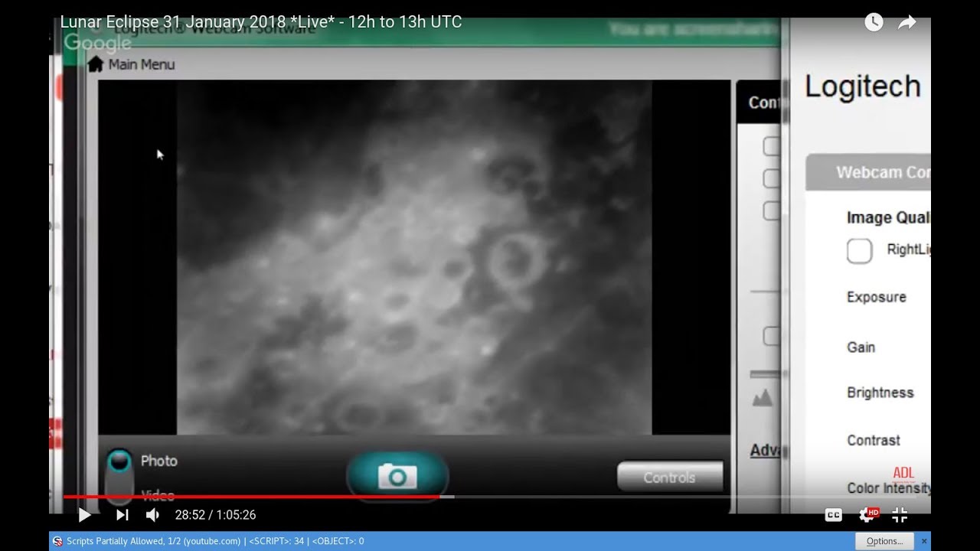Mute the video volume icon

click(152, 515)
